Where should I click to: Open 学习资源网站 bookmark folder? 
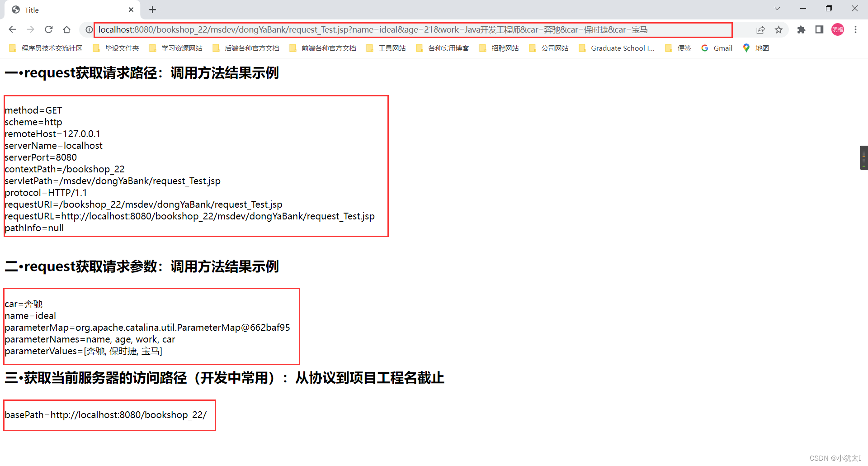point(176,48)
